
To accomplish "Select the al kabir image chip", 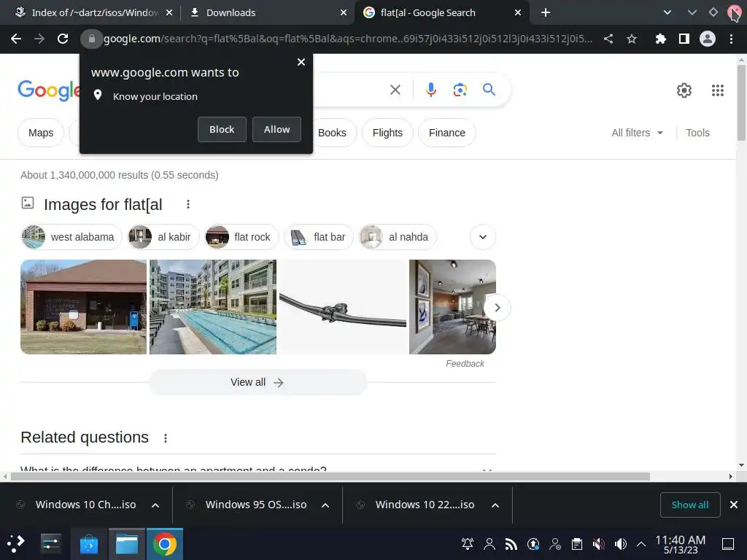I will click(163, 237).
